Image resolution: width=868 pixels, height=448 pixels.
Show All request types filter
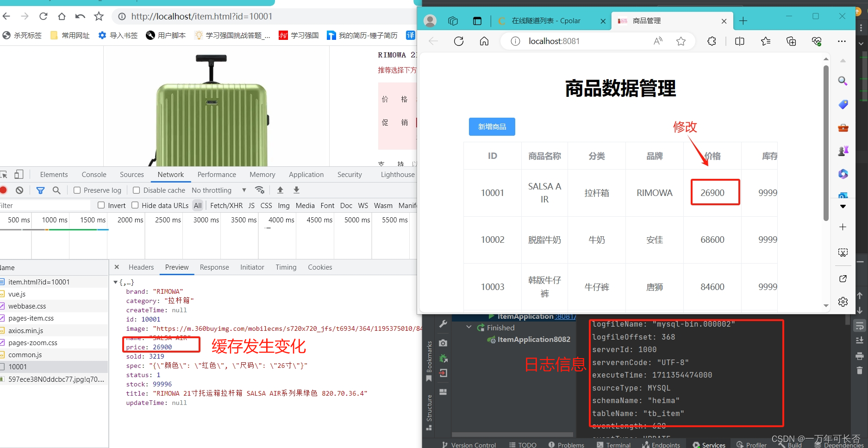198,205
